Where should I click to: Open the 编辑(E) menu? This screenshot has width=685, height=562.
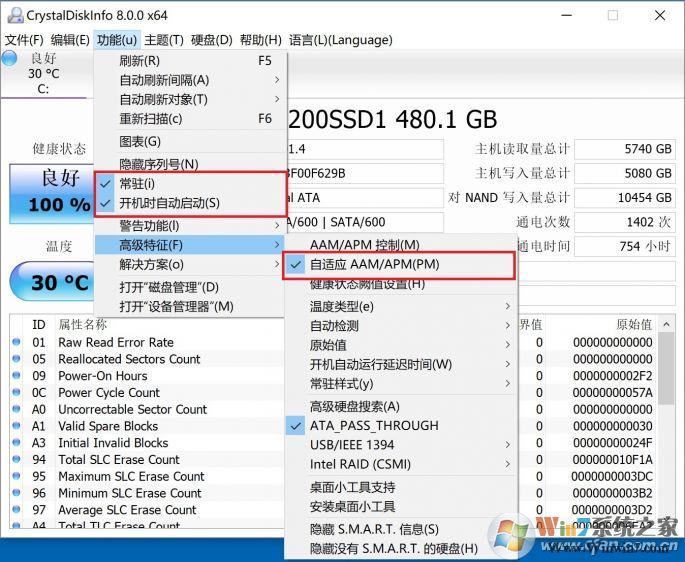[x=70, y=40]
